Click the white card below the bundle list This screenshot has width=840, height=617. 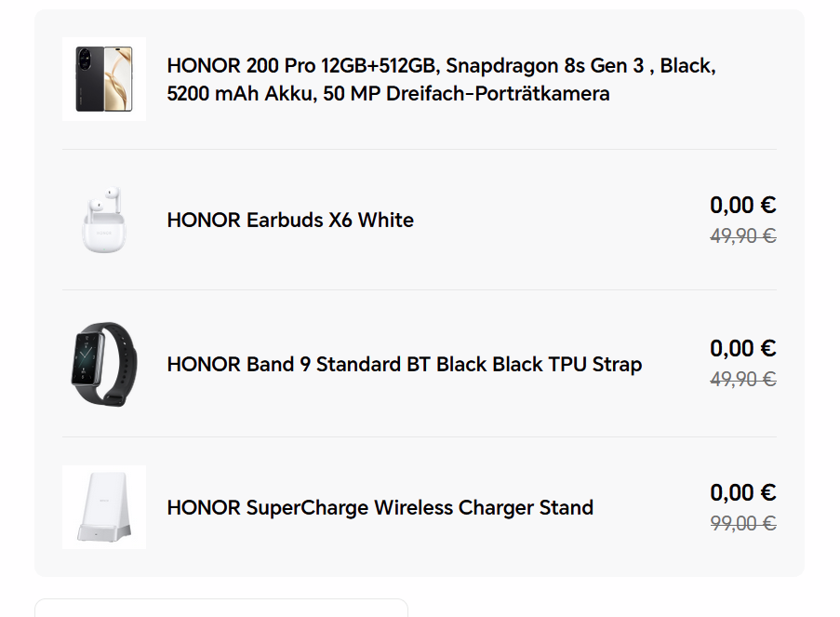[x=221, y=609]
